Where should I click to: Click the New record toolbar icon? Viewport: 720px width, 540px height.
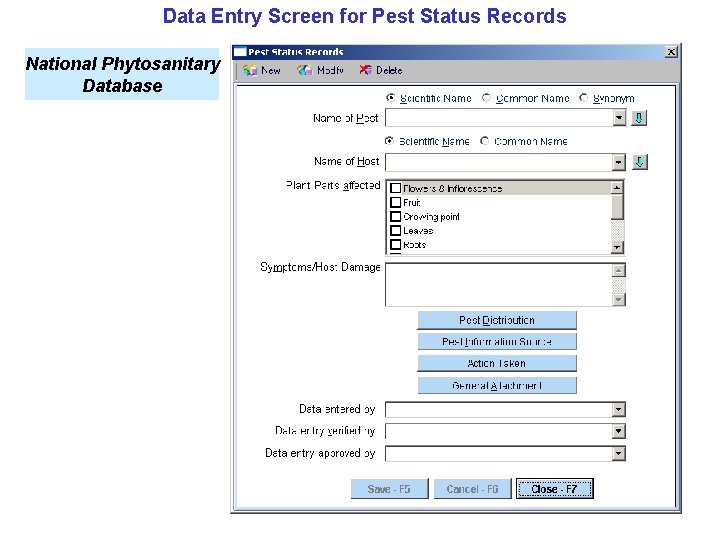250,70
